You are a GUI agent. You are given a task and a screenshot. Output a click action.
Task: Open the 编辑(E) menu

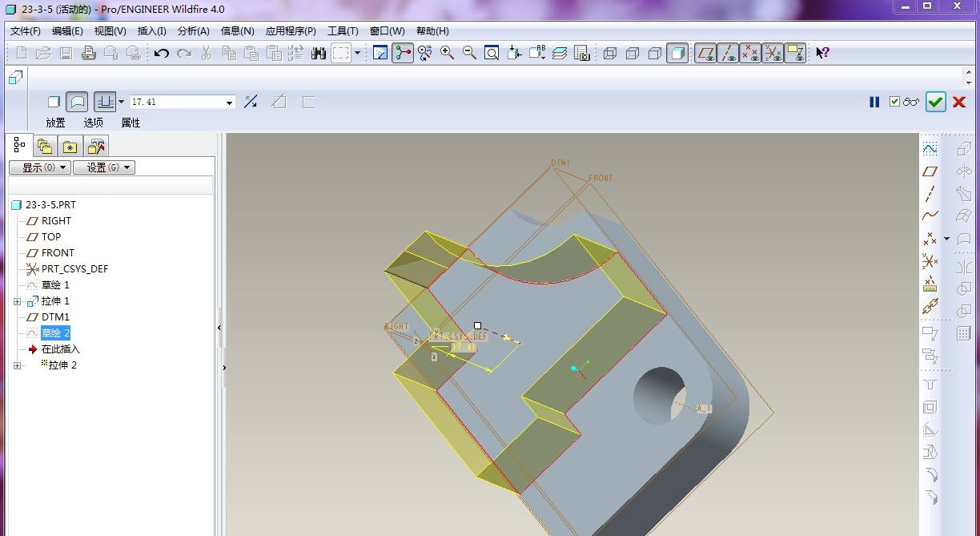(x=67, y=30)
